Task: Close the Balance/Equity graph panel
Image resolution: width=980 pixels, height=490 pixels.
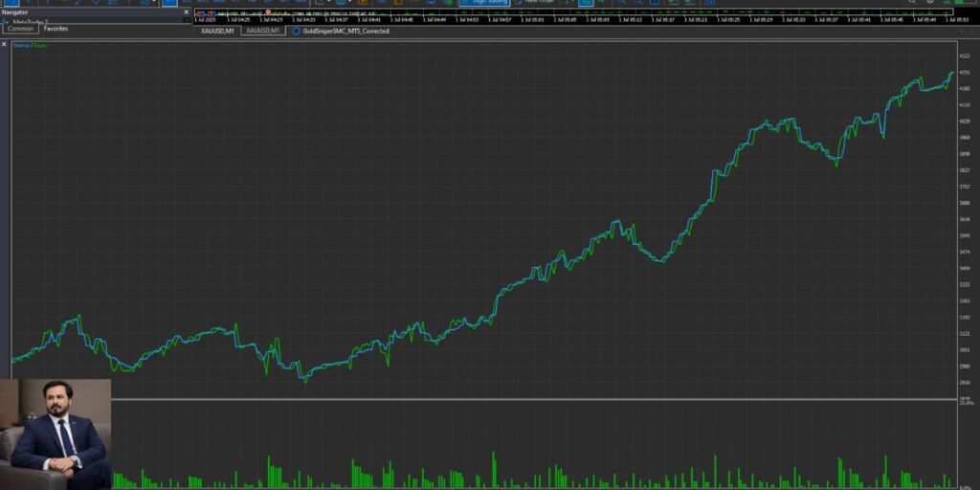Action: 4,44
